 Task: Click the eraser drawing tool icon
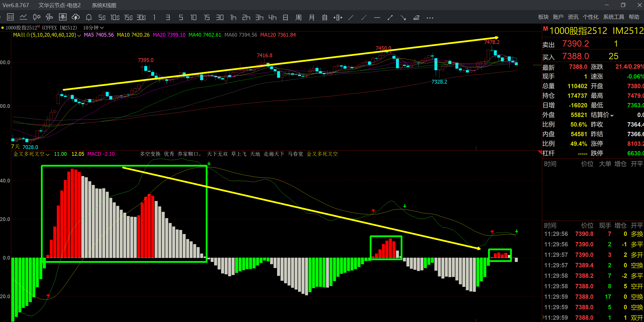416,17
